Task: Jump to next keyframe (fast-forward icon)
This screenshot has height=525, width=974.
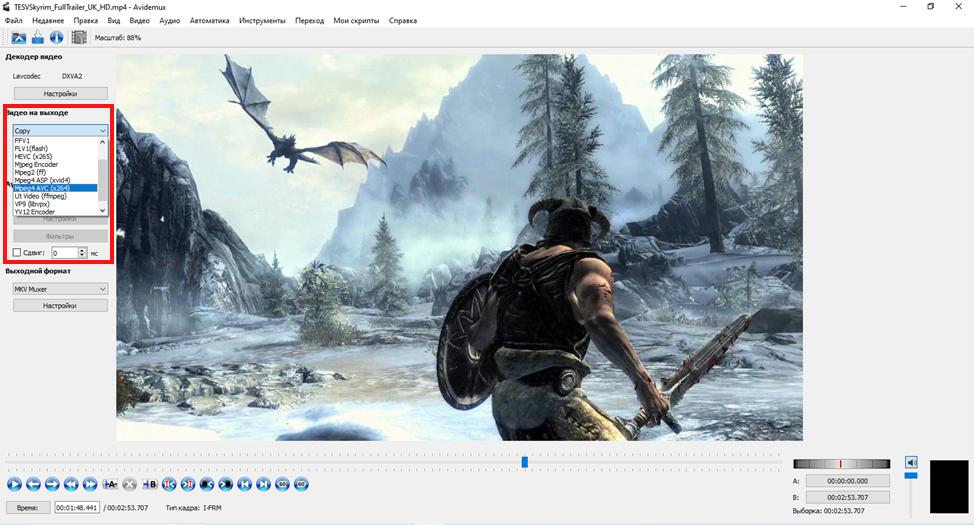Action: (x=90, y=484)
